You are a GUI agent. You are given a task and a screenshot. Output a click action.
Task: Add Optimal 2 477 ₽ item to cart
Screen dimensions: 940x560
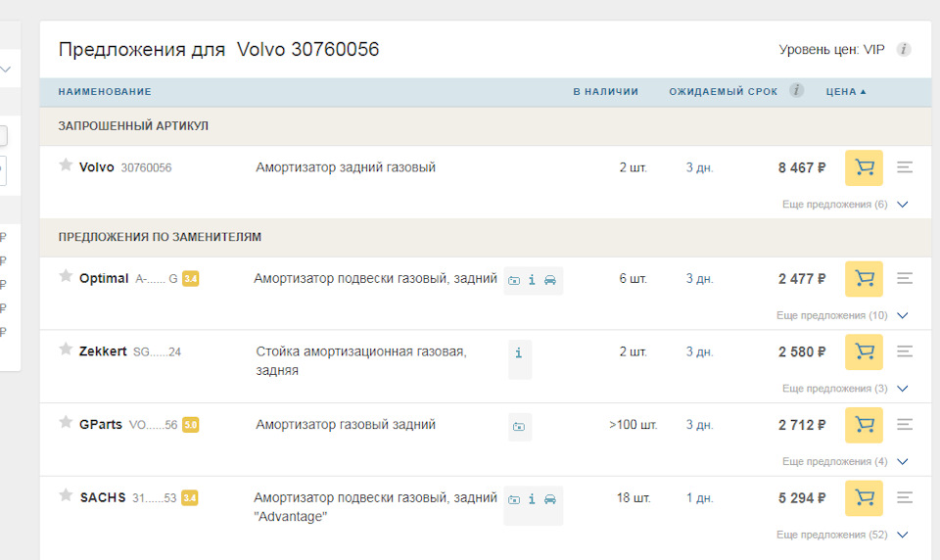tap(864, 279)
